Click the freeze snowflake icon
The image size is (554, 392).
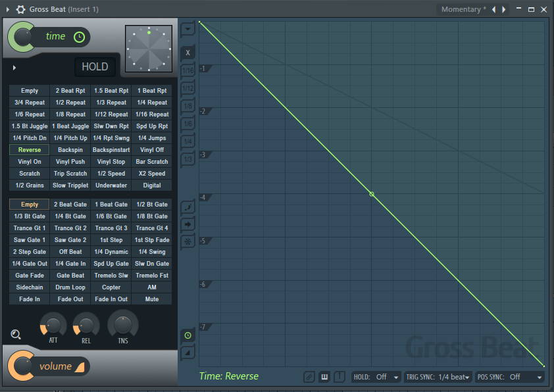[x=188, y=241]
